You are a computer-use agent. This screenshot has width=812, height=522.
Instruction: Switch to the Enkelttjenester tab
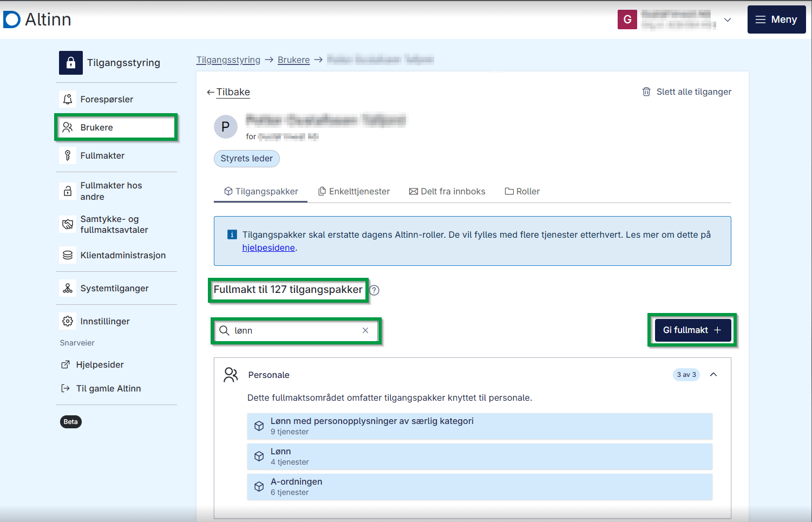(354, 191)
